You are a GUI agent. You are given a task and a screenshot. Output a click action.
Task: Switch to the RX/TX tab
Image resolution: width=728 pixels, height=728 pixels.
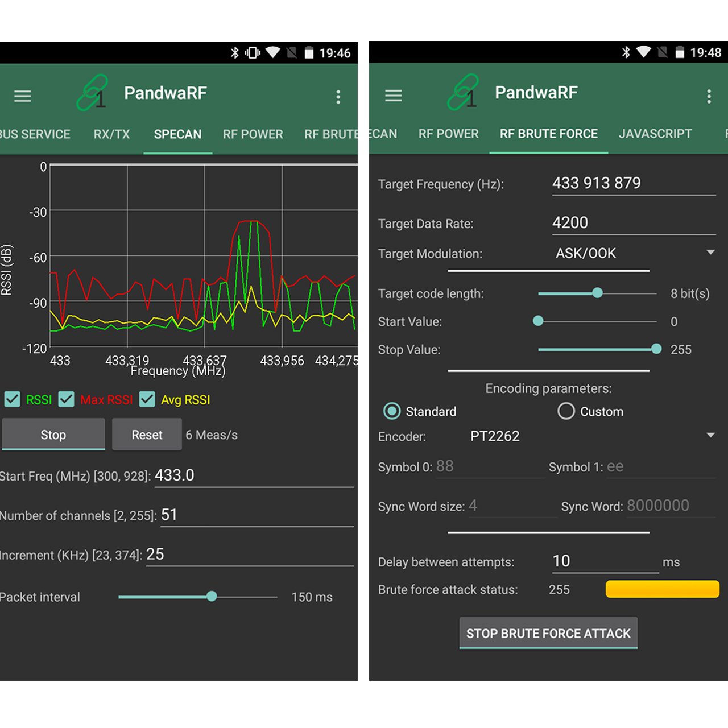coord(111,134)
